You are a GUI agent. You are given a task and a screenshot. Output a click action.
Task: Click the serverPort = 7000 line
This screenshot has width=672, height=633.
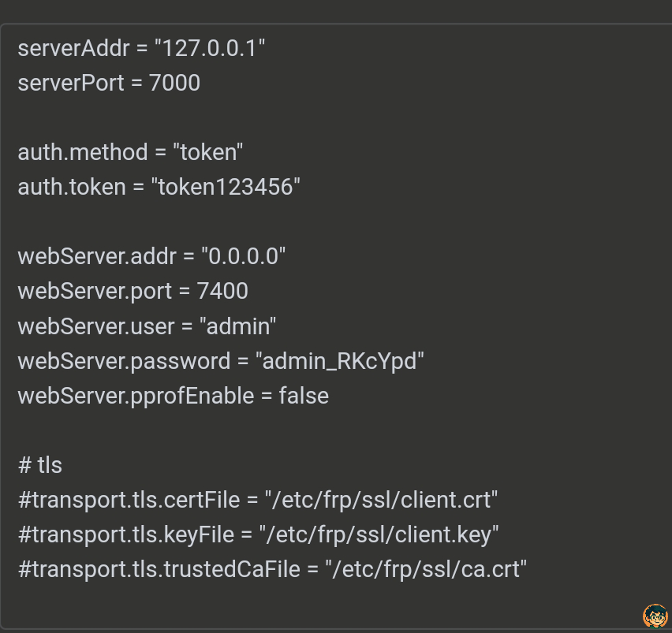[109, 83]
